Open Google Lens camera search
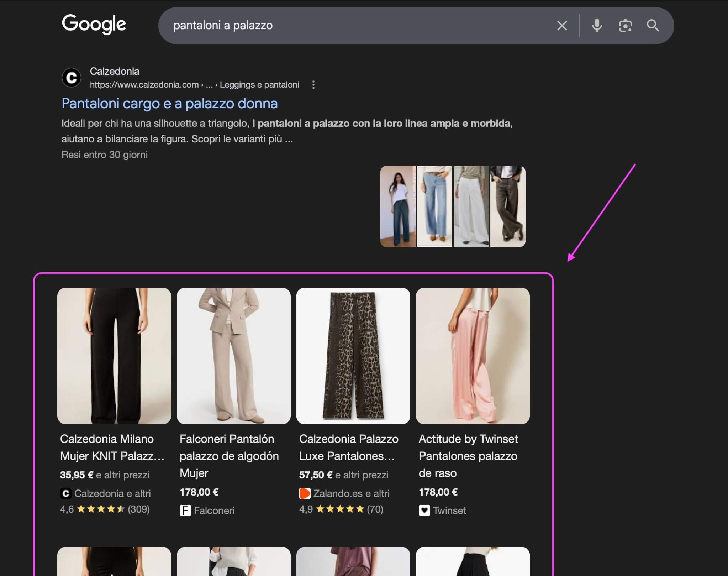The image size is (728, 576). [625, 25]
